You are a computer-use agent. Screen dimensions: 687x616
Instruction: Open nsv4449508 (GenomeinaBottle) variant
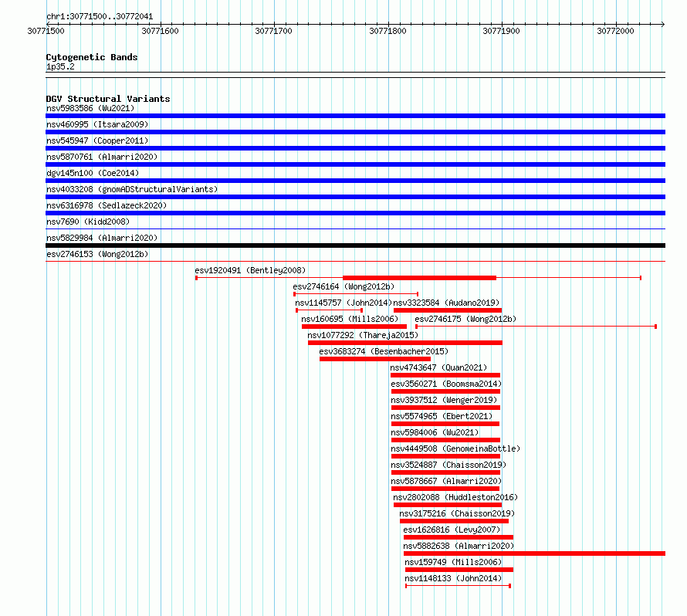(455, 448)
